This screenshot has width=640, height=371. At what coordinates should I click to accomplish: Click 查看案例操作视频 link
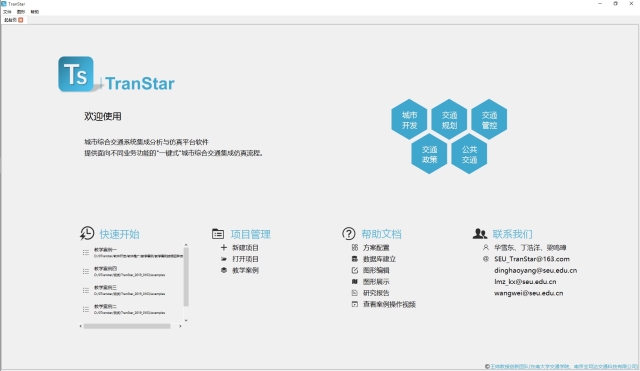(x=389, y=304)
